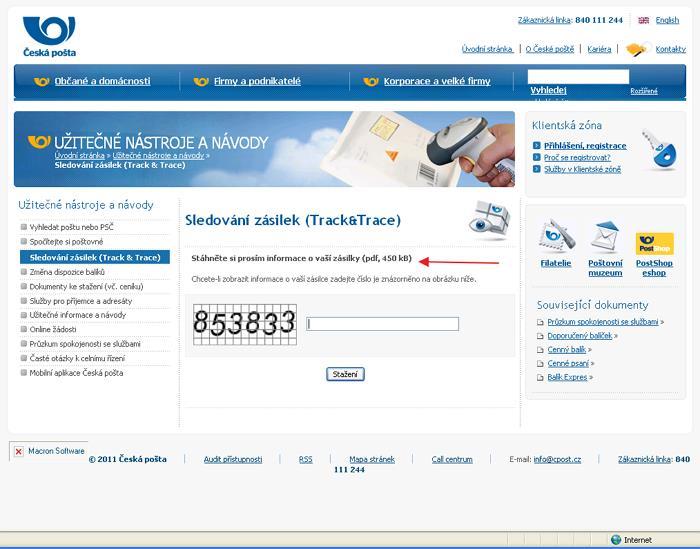Open the Kontakty link
This screenshot has width=700, height=549.
(x=671, y=49)
